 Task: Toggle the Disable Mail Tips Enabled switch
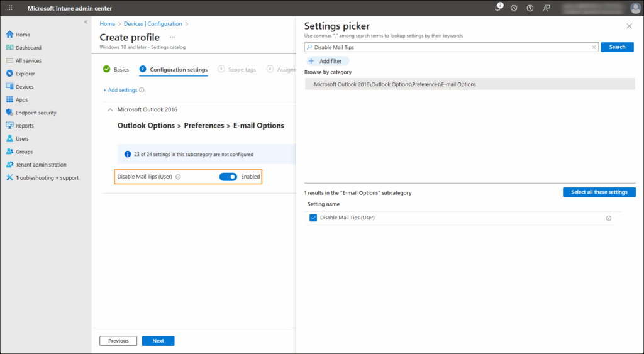pos(228,177)
